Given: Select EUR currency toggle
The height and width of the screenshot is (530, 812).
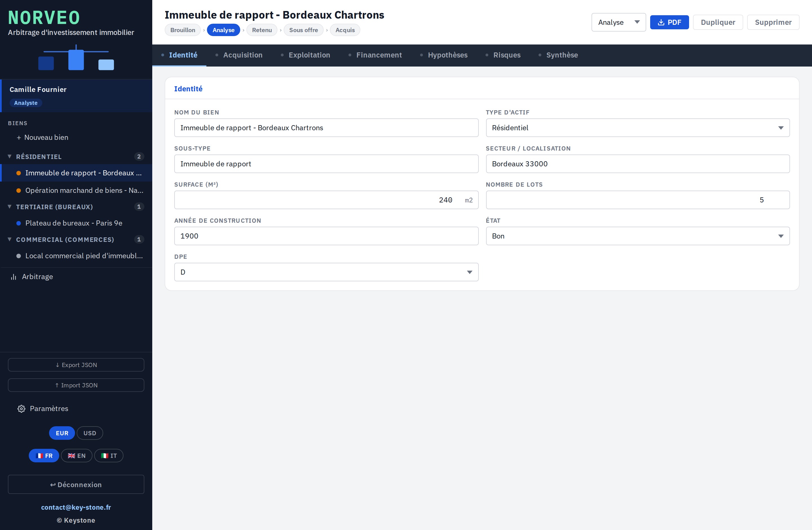Looking at the screenshot, I should (x=62, y=433).
